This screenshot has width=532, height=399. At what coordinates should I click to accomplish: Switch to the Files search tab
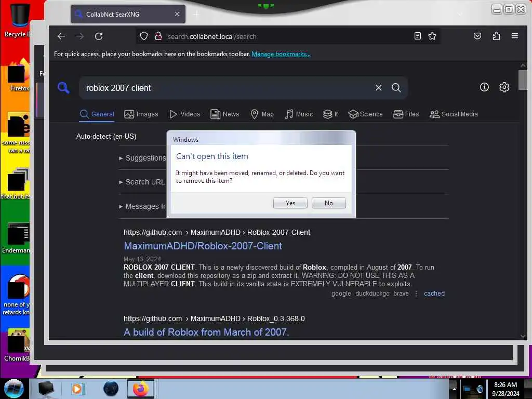click(x=406, y=114)
